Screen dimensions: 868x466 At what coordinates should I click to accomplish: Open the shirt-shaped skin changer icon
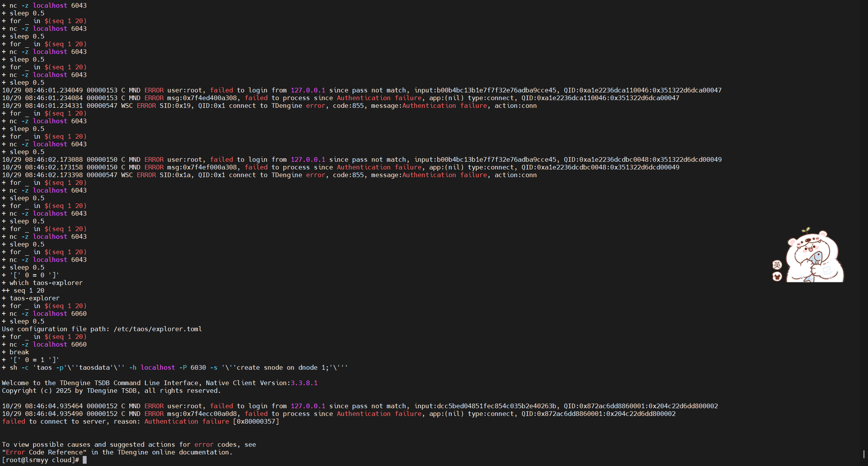[x=777, y=277]
